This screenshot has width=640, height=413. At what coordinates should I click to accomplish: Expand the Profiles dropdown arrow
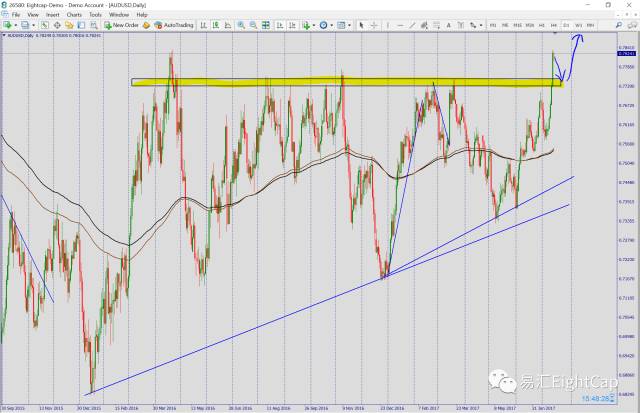coord(33,25)
